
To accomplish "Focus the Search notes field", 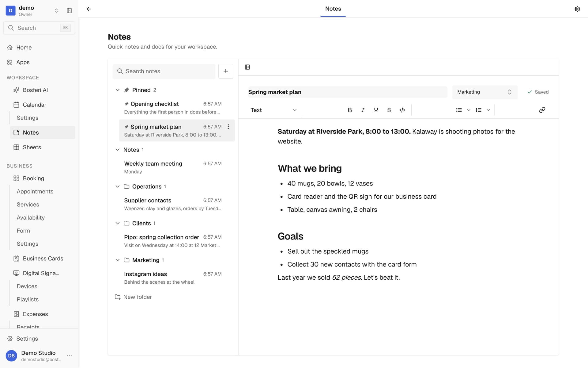I will 164,71.
